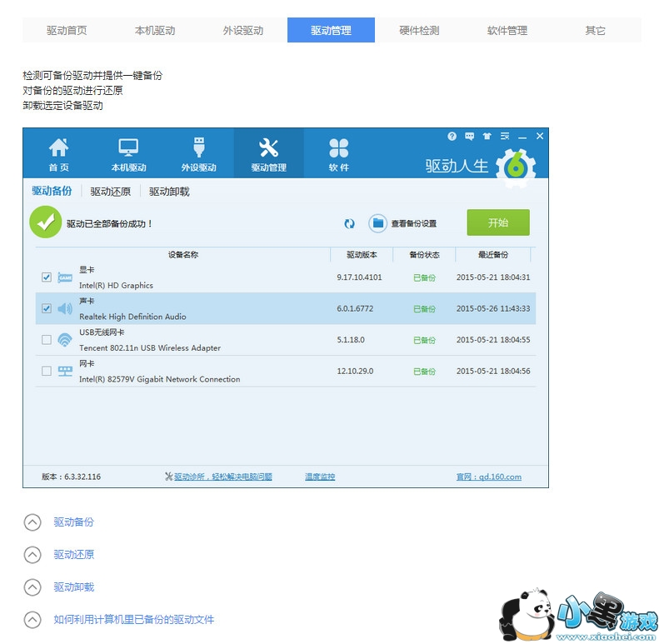Open the 驱动卸载 sub-tab
Image resolution: width=659 pixels, height=644 pixels.
pos(169,192)
